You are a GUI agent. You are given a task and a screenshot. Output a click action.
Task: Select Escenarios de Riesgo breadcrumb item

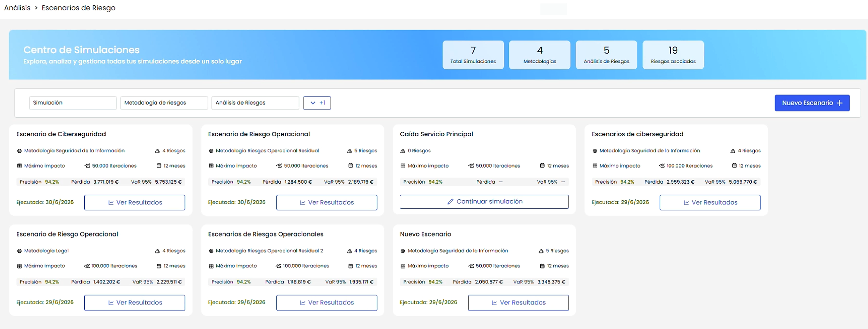click(x=78, y=8)
